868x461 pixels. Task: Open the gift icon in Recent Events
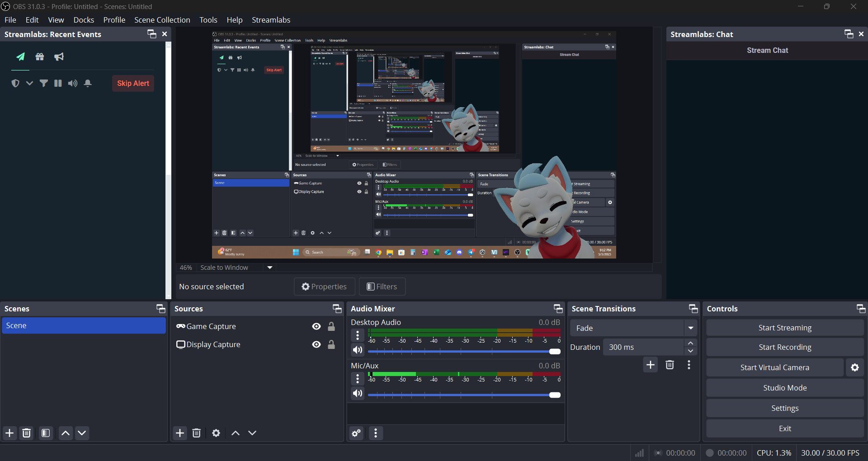(x=40, y=57)
